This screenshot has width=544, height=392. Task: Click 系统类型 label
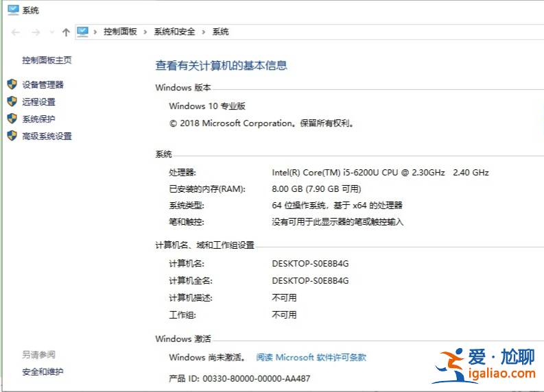tap(187, 206)
